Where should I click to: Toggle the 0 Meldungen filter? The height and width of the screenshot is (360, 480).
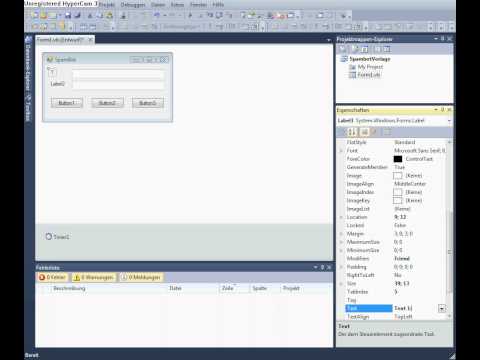pos(141,277)
